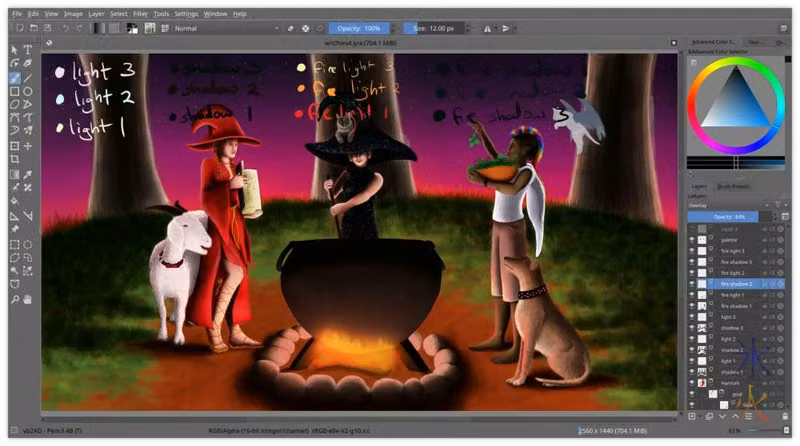This screenshot has width=800, height=446.
Task: Toggle visibility of 'palette' layer
Action: pos(692,240)
